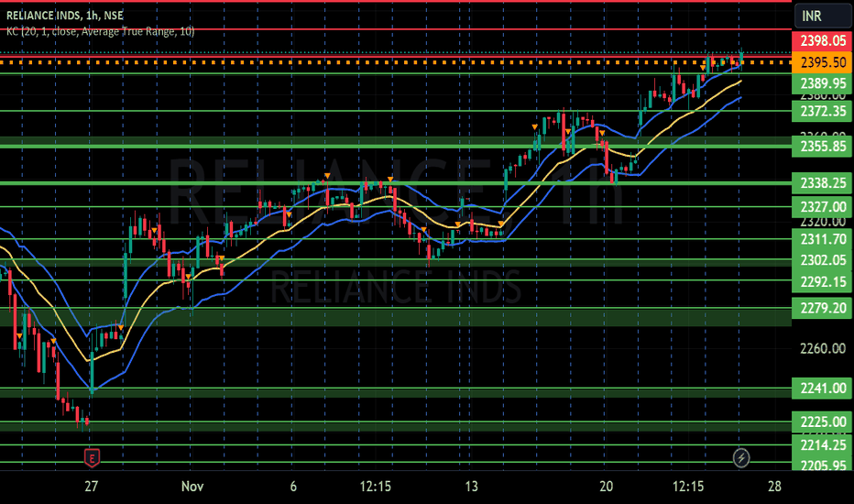The width and height of the screenshot is (854, 504).
Task: Click the 2260.00 axis price value
Action: [823, 348]
